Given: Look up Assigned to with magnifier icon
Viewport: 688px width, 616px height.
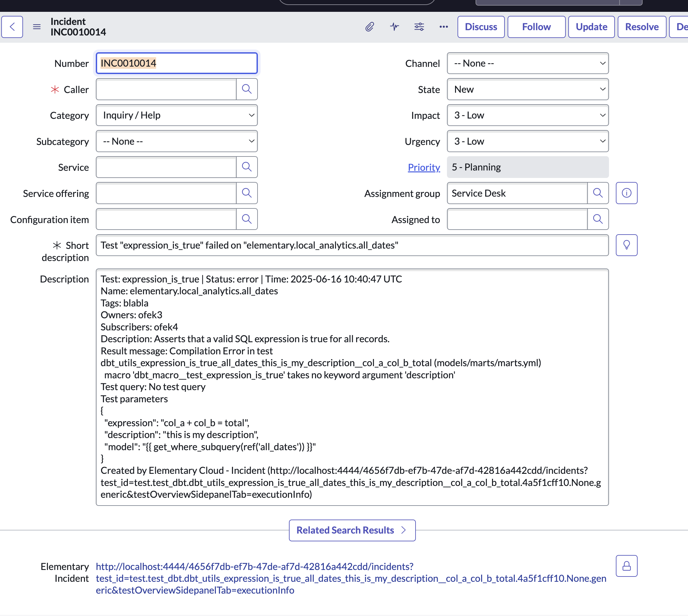Looking at the screenshot, I should coord(598,219).
